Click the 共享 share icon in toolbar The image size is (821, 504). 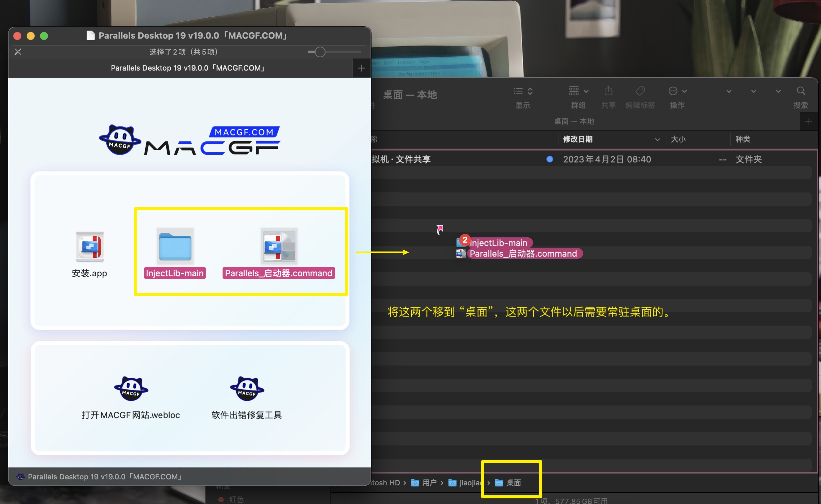[608, 91]
